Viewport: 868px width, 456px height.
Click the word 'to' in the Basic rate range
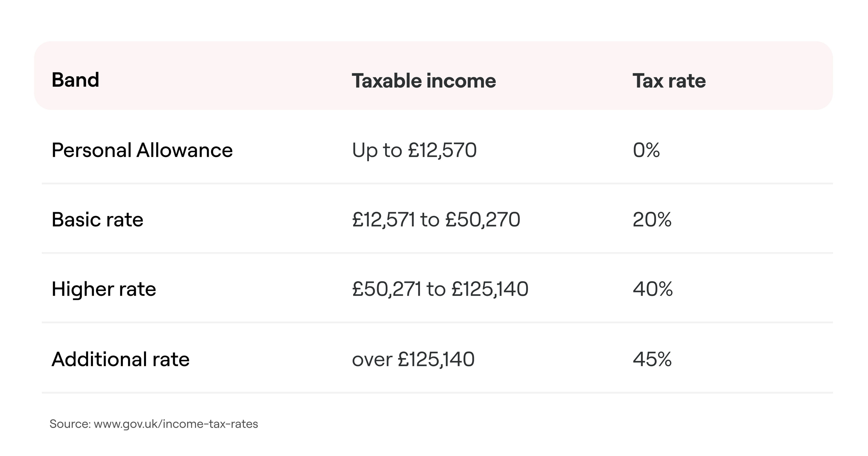[x=430, y=220]
